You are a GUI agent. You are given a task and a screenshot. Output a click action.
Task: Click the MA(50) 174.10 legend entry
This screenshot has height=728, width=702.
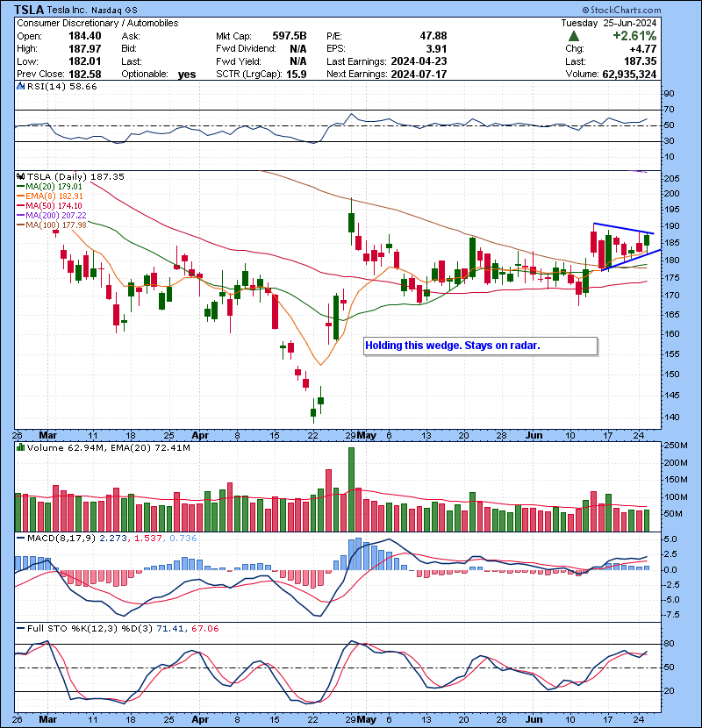click(x=49, y=205)
